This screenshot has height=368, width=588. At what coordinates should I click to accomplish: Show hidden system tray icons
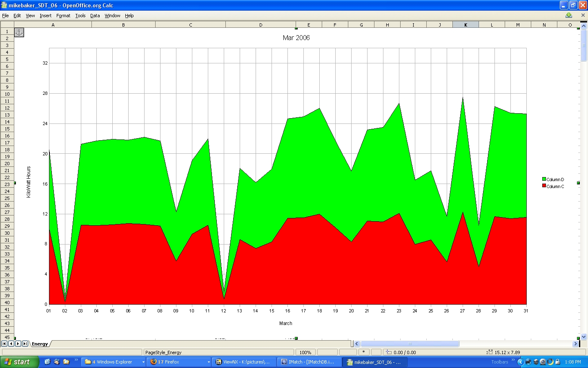click(520, 362)
